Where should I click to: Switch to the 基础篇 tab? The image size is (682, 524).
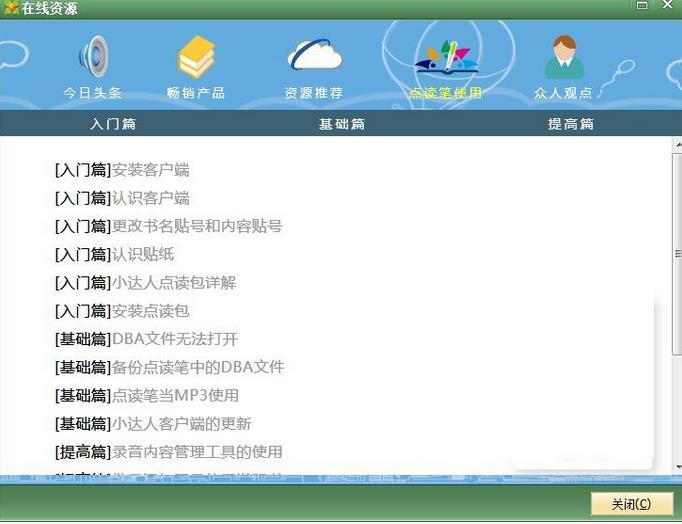click(x=342, y=124)
